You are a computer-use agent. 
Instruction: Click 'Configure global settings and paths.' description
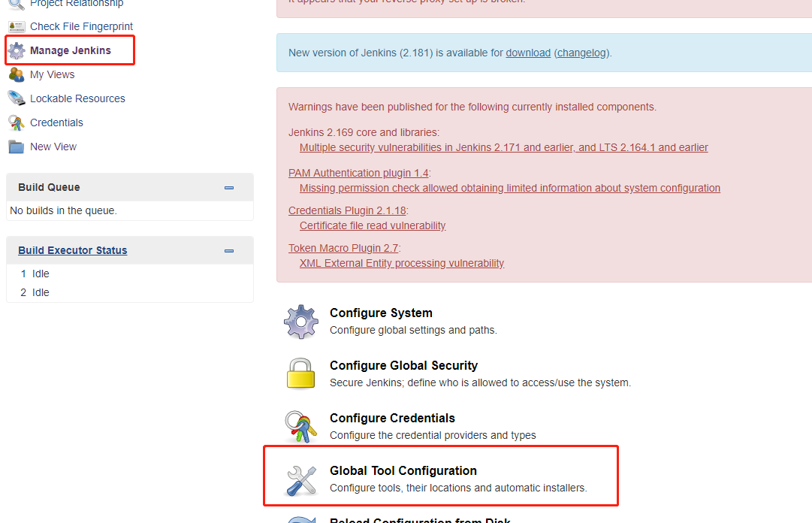tap(413, 331)
